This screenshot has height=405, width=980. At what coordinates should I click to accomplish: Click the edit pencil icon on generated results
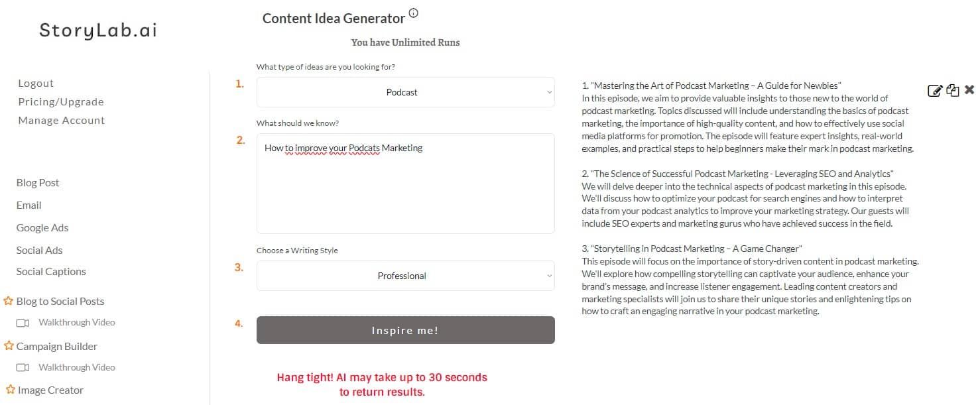click(x=935, y=90)
